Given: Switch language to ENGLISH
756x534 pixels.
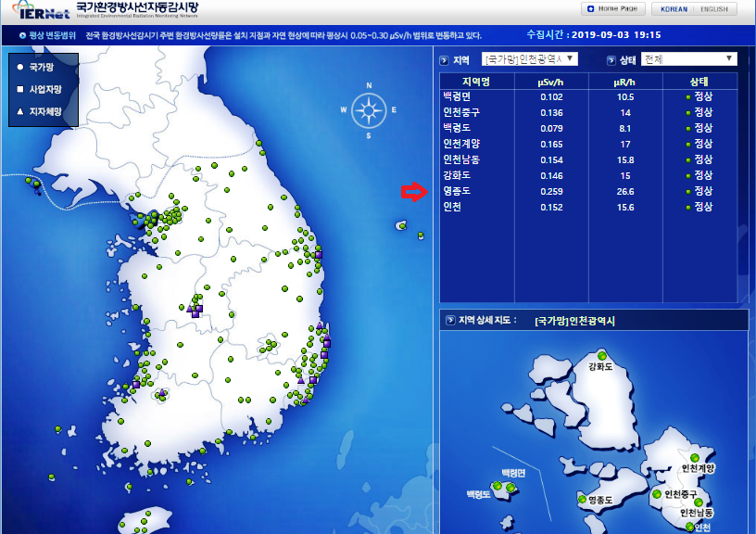Looking at the screenshot, I should coord(713,9).
